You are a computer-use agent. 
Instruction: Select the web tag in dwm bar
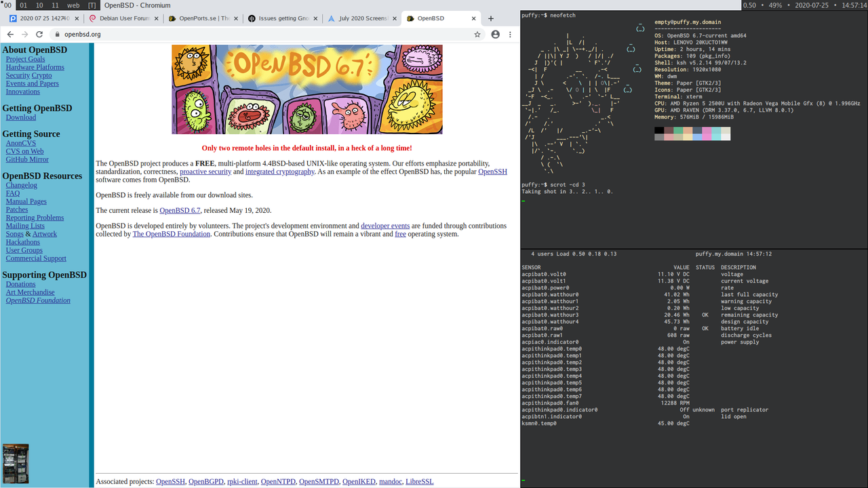73,5
